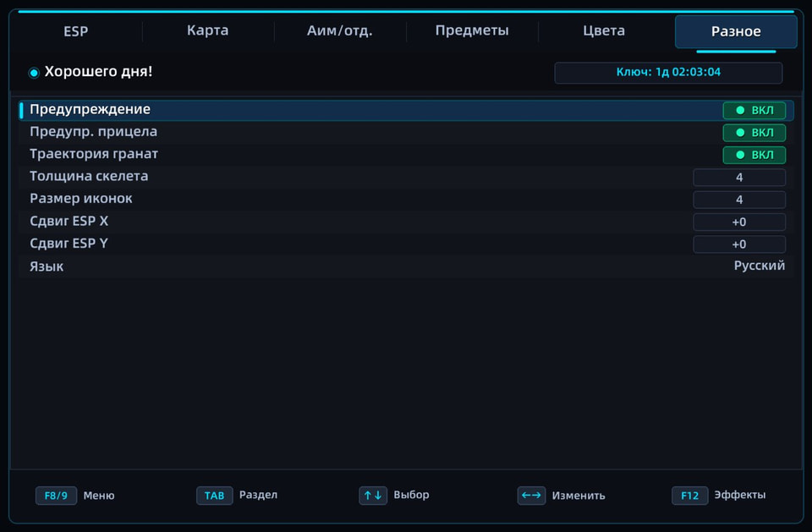Click the cyan dot beside Хорошего дня!
The height and width of the screenshot is (532, 812).
click(x=34, y=73)
